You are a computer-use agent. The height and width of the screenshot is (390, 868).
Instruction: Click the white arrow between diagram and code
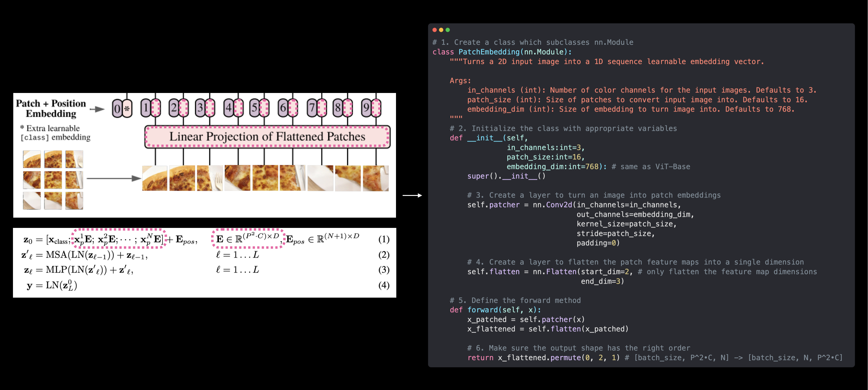(x=412, y=195)
